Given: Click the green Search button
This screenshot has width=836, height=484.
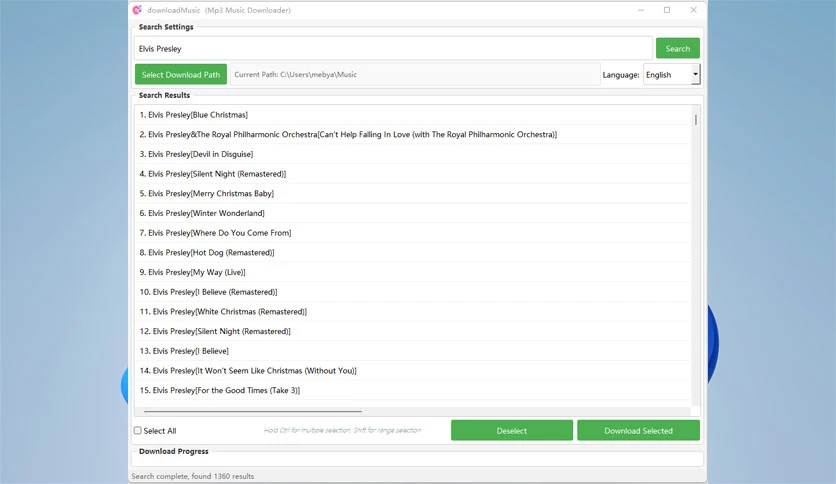Looking at the screenshot, I should 678,49.
